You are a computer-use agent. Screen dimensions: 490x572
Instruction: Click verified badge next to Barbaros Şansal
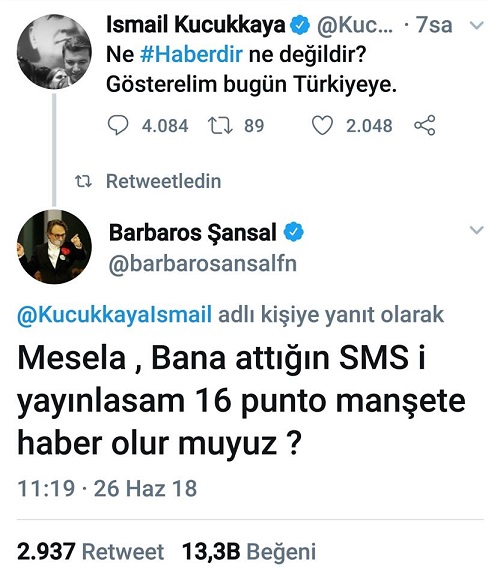coord(294,232)
